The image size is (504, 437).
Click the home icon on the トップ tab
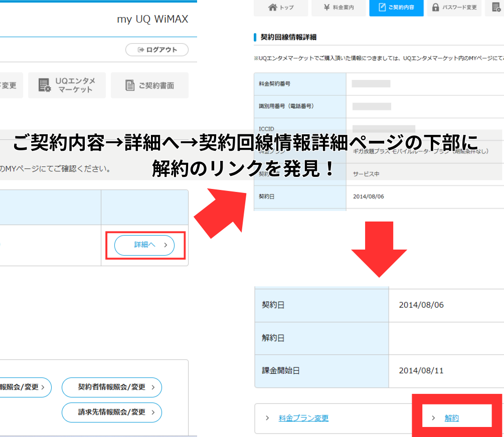coord(273,7)
